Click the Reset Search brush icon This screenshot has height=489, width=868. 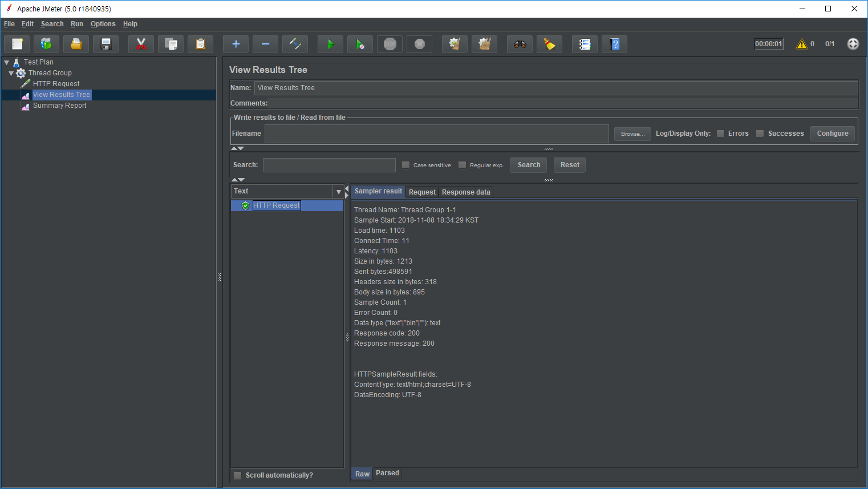(x=550, y=44)
